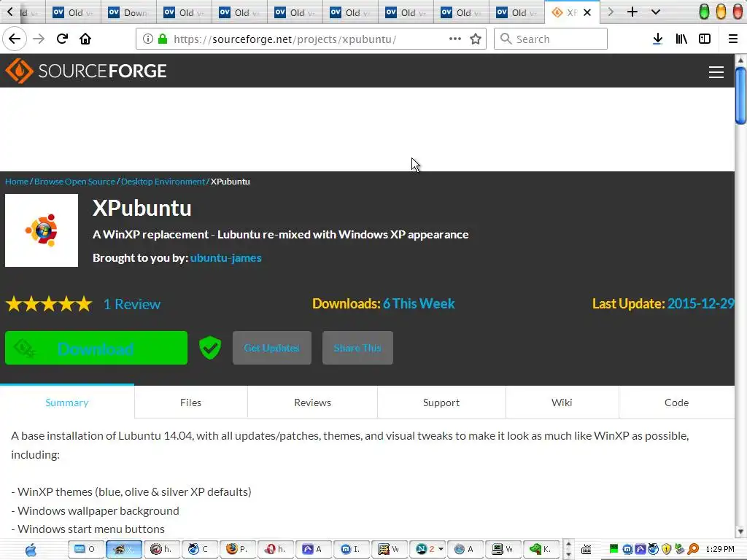Go to Home breadcrumb link
Image resolution: width=747 pixels, height=560 pixels.
tap(17, 182)
